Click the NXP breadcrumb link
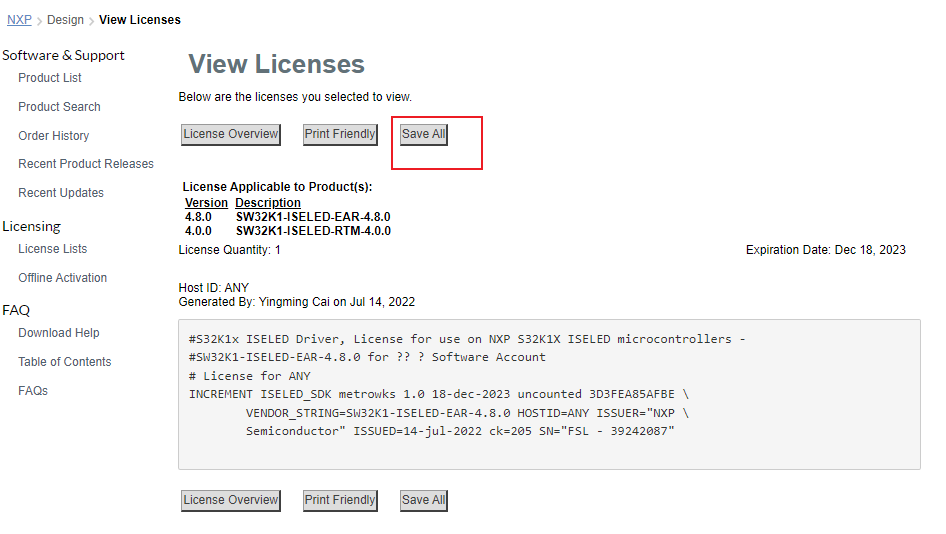 (19, 20)
